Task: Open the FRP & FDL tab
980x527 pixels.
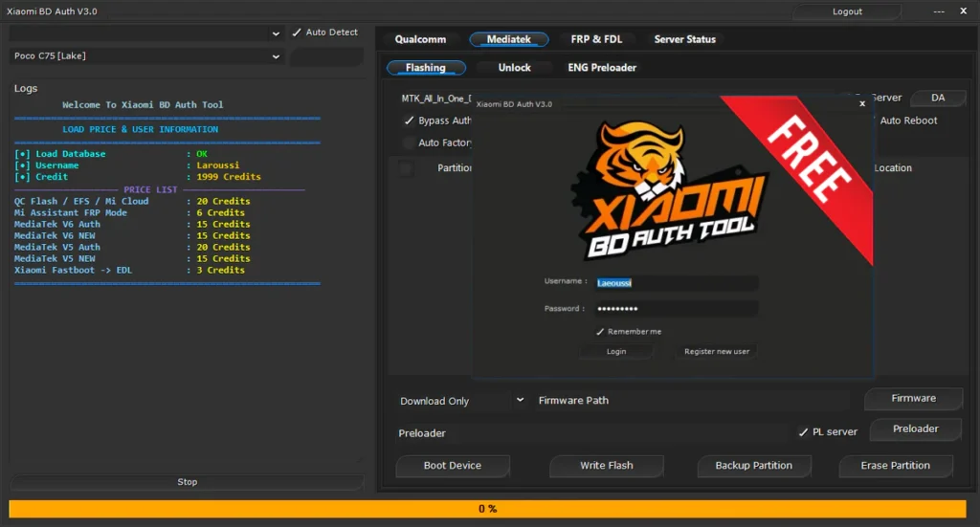Action: (x=596, y=39)
